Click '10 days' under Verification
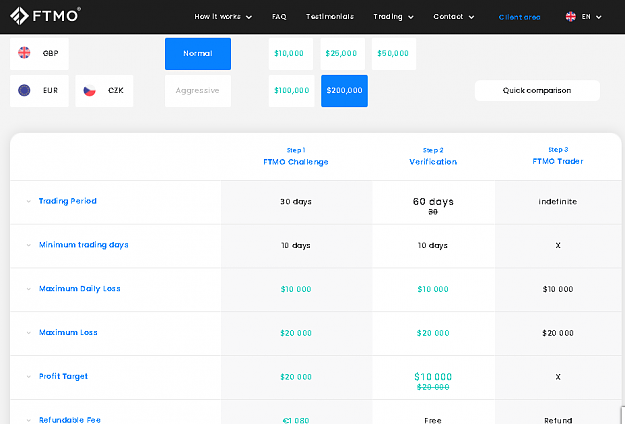Image resolution: width=625 pixels, height=424 pixels. click(x=432, y=245)
